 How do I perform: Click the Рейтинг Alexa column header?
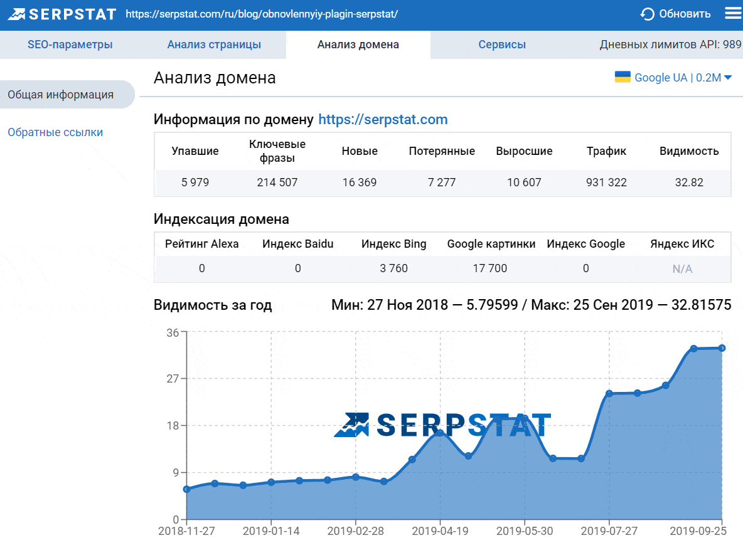coord(202,244)
